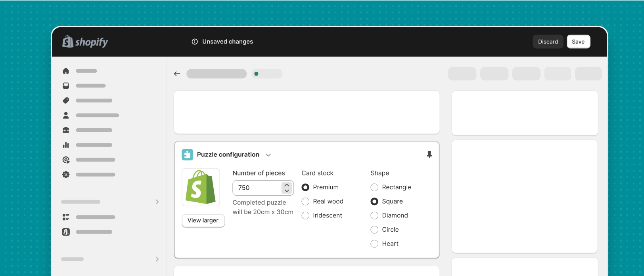The image size is (644, 276).
Task: Go back using the left arrow
Action: (x=177, y=74)
